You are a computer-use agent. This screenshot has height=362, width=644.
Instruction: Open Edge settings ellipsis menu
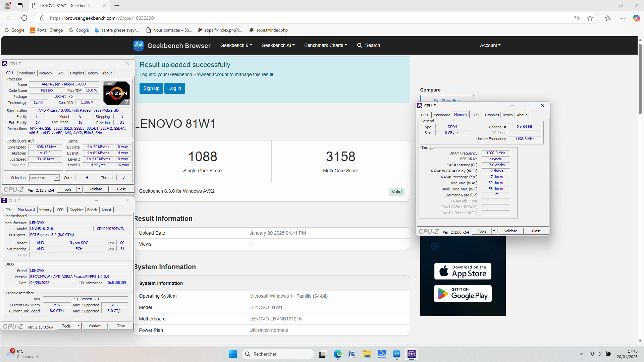[x=623, y=18]
